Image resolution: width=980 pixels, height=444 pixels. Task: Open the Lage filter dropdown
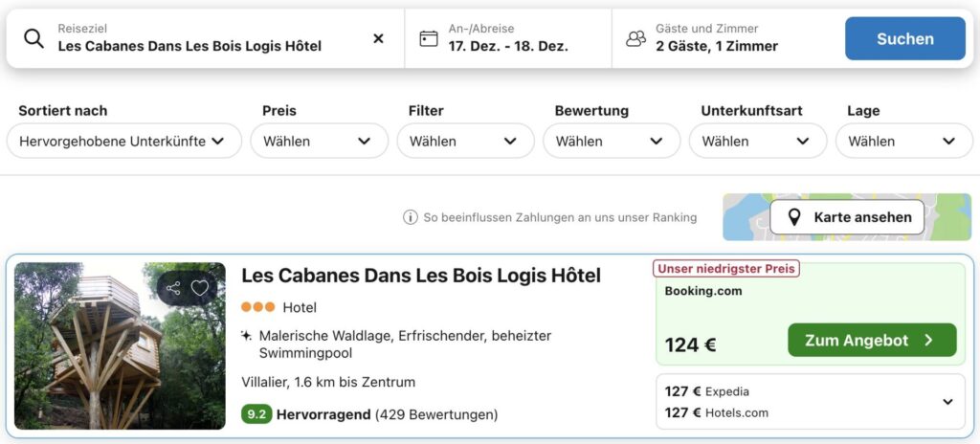(x=902, y=141)
